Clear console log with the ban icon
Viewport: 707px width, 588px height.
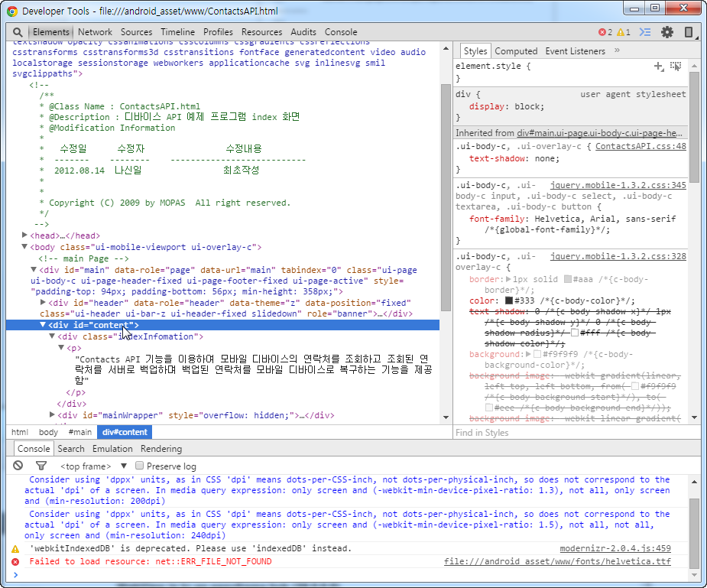(18, 466)
